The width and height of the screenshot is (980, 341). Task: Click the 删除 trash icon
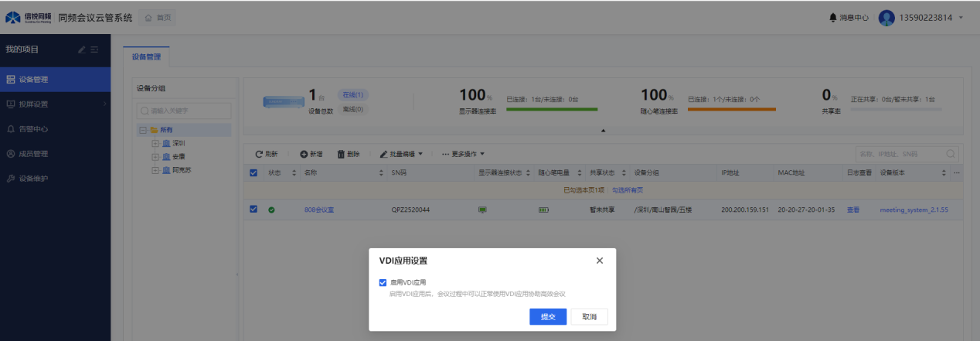pyautogui.click(x=341, y=154)
